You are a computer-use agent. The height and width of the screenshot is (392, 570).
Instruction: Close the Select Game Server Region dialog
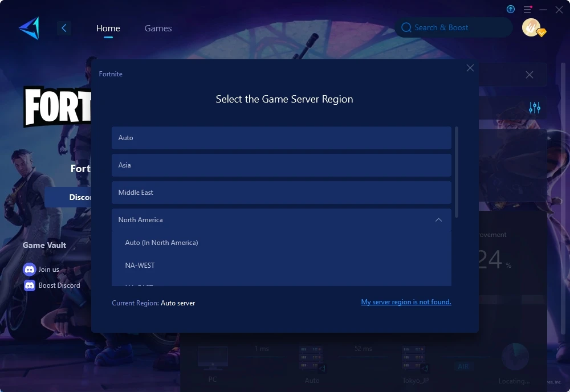[470, 68]
